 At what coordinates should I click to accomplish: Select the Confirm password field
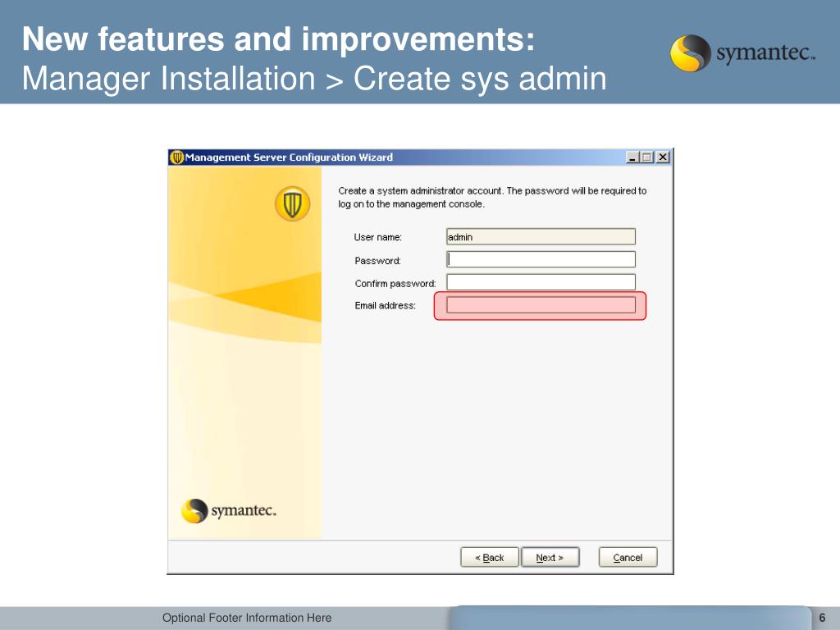tap(541, 282)
